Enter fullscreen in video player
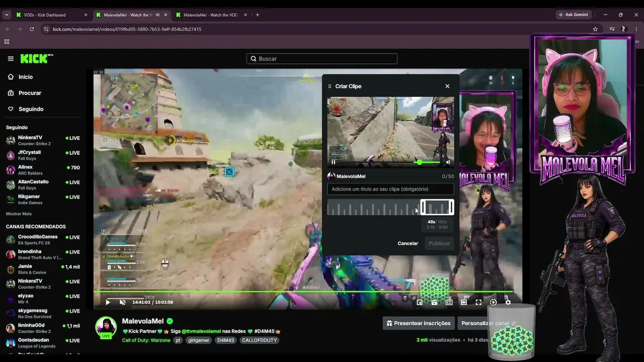This screenshot has width=644, height=362. coord(478,302)
